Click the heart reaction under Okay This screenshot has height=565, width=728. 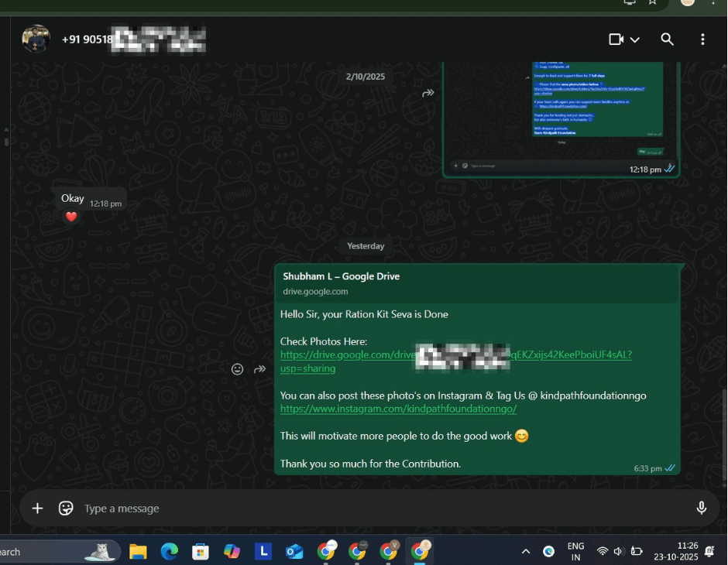click(x=71, y=217)
